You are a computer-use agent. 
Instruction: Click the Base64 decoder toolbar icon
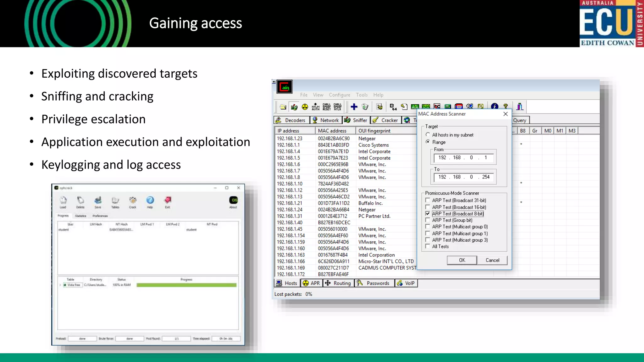pos(393,107)
